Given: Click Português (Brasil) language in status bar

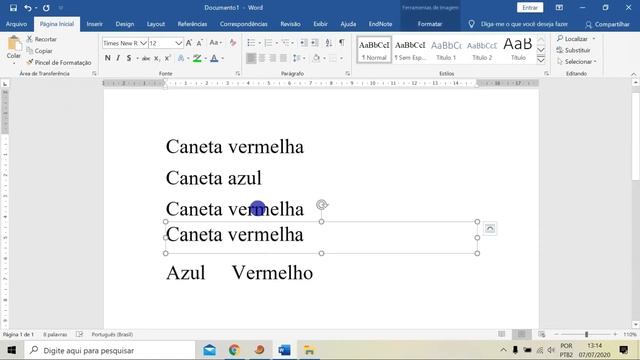Looking at the screenshot, I should [x=112, y=334].
